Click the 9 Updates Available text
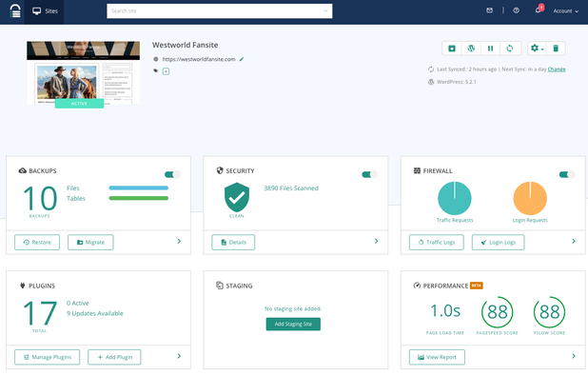588x375 pixels. 95,313
